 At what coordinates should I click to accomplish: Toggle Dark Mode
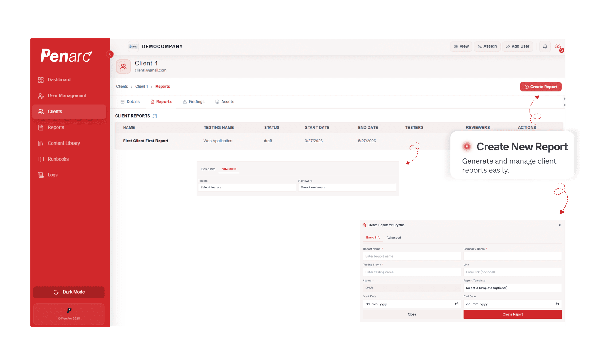click(x=69, y=292)
